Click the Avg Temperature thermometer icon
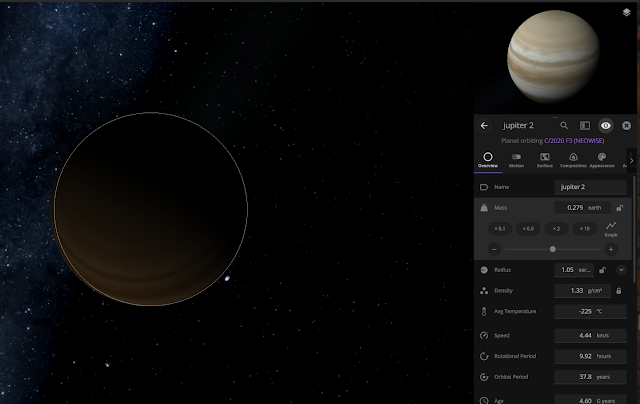The image size is (640, 404). [484, 311]
